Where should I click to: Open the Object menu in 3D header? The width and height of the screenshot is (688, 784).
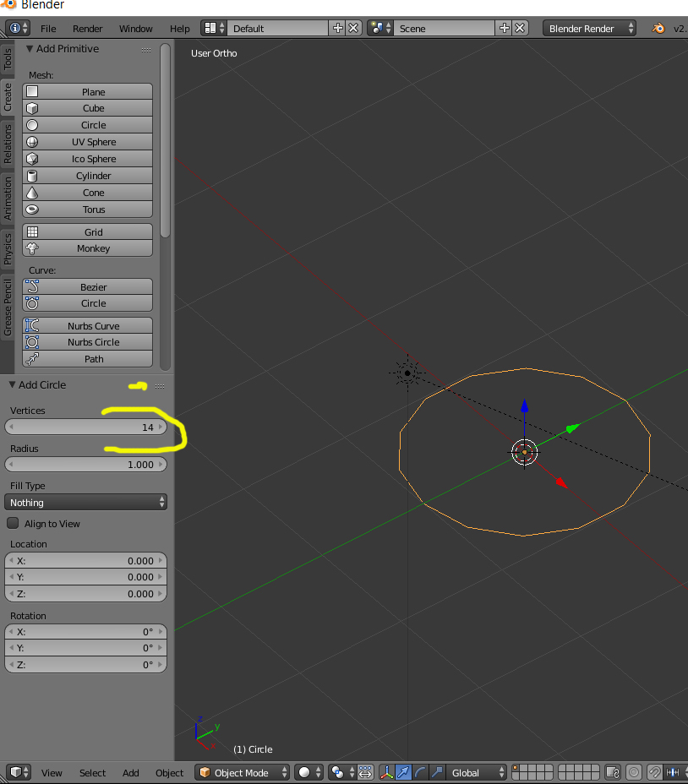[170, 772]
